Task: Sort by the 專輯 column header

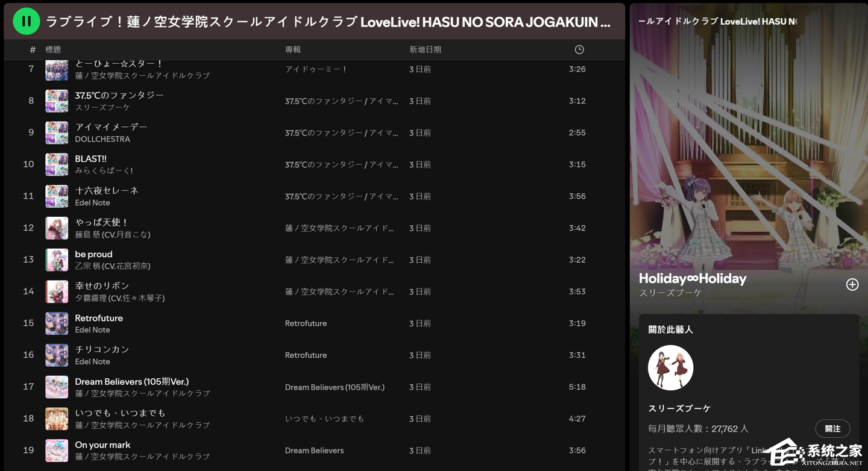Action: click(x=293, y=49)
